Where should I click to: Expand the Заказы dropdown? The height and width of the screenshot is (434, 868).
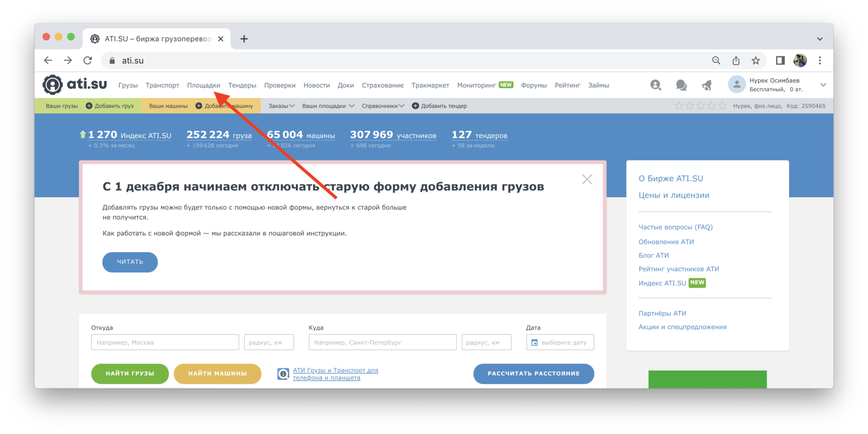(x=282, y=106)
